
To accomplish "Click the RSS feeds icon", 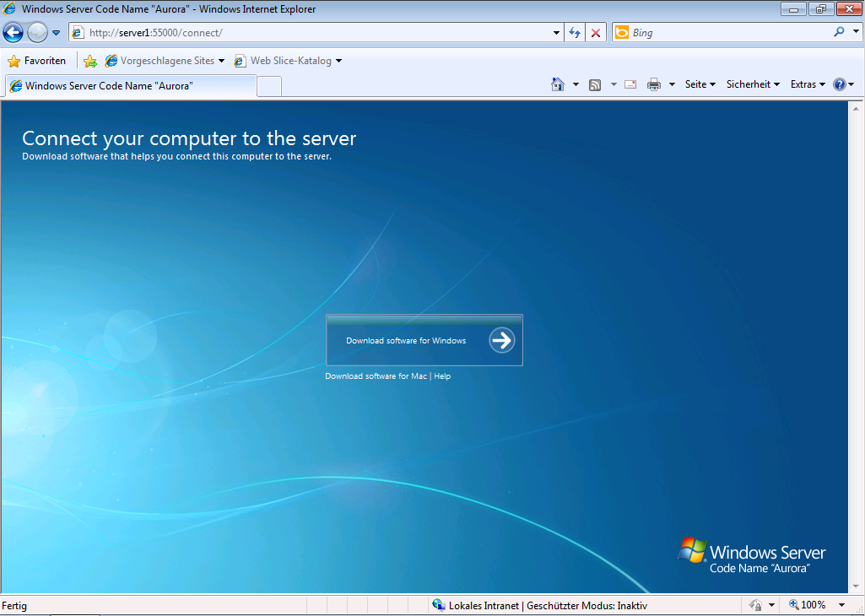I will tap(595, 84).
